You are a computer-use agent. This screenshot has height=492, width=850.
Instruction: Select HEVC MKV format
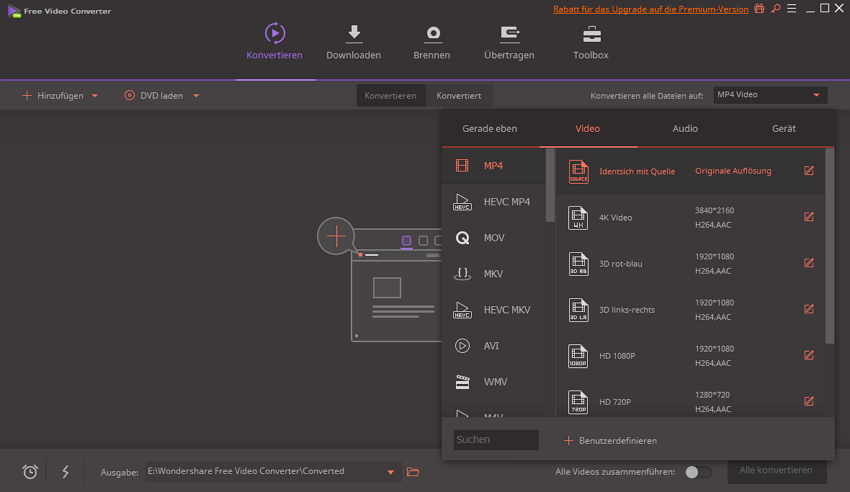494,310
